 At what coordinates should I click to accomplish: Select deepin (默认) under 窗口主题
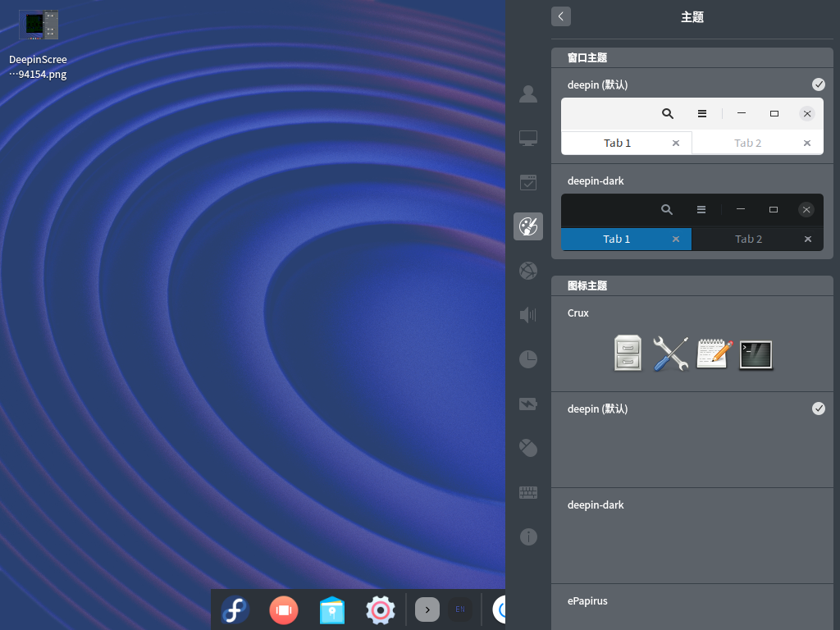point(597,84)
